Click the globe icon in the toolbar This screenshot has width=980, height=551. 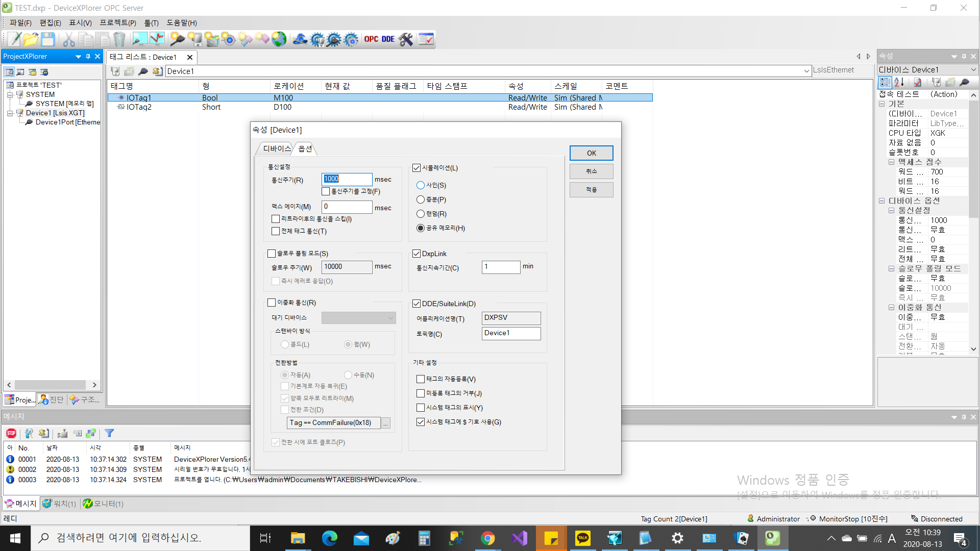tap(279, 39)
